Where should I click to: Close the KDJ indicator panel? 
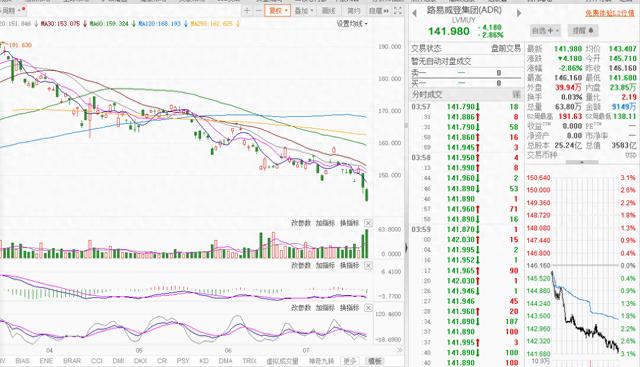[368, 308]
